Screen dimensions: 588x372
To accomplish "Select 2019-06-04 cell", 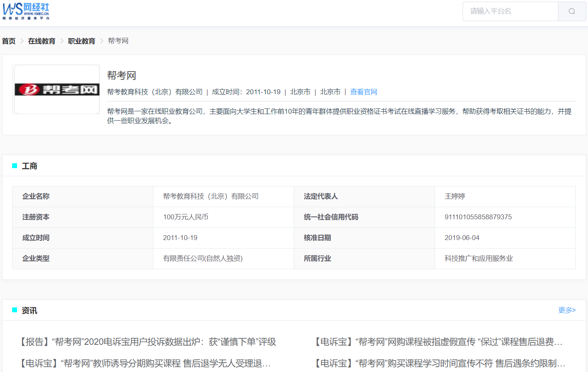I will [x=505, y=238].
